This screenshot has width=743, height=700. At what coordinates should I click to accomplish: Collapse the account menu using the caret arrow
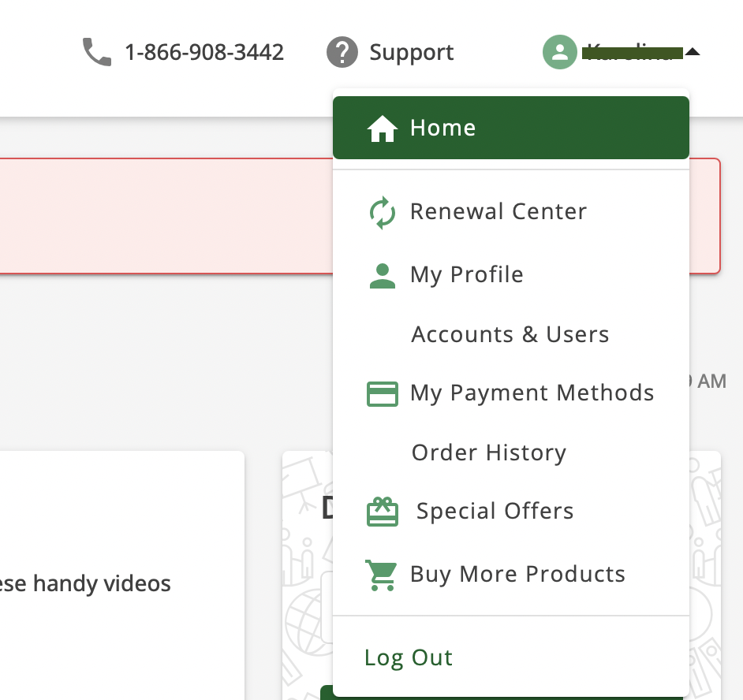pyautogui.click(x=692, y=52)
